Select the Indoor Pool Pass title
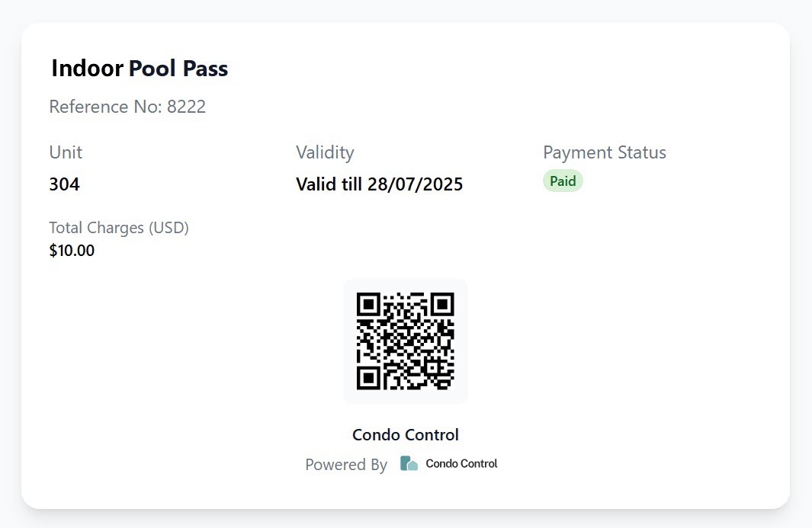 140,69
